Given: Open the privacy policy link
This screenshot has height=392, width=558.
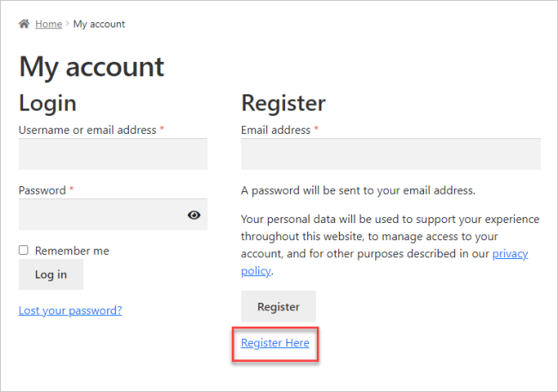Looking at the screenshot, I should pyautogui.click(x=510, y=254).
